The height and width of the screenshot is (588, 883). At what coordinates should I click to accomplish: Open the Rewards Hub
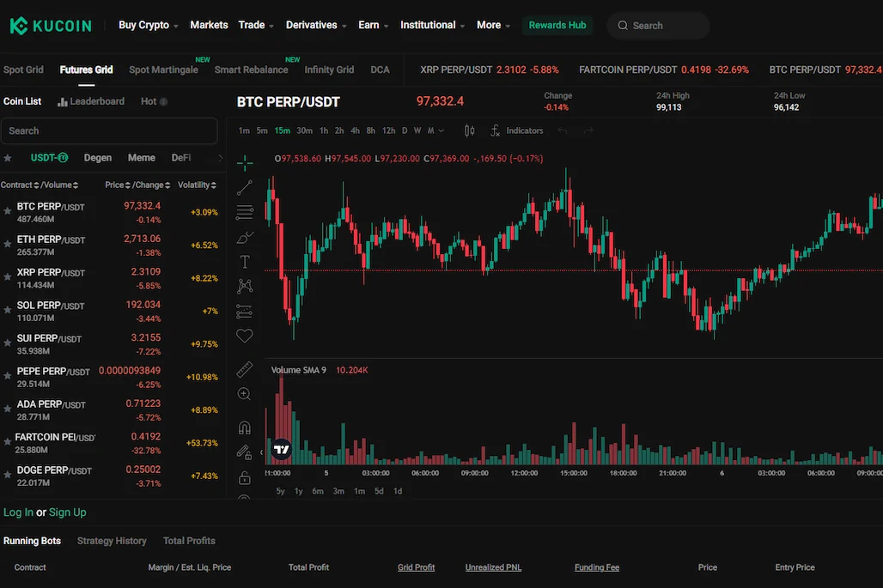[x=557, y=25]
